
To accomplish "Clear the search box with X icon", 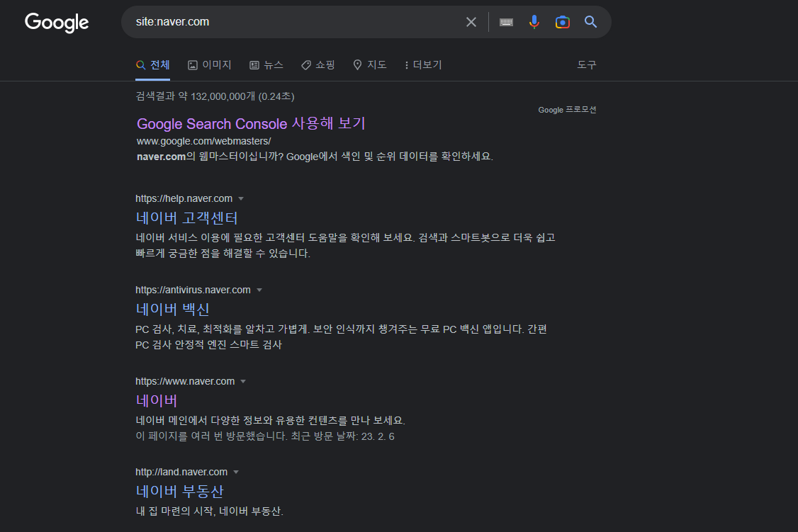I will pos(471,22).
